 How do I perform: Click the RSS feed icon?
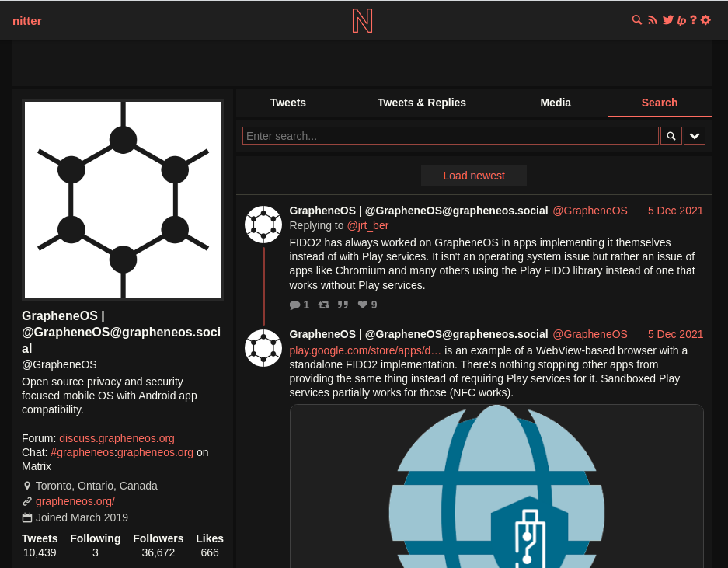coord(653,20)
